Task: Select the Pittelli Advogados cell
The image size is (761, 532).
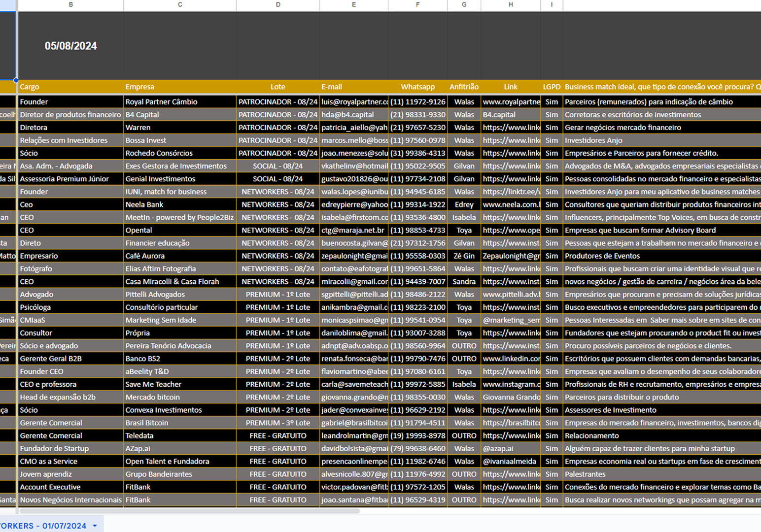Action: pyautogui.click(x=180, y=294)
